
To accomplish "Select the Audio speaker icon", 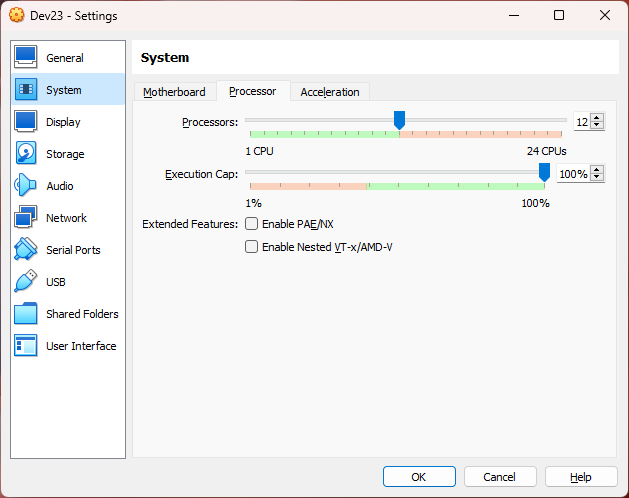I will [26, 185].
